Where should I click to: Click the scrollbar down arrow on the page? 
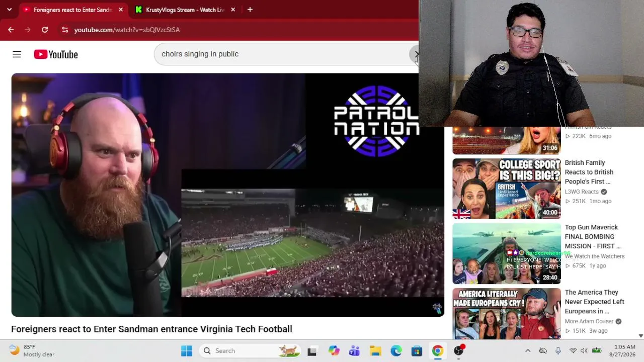click(x=640, y=335)
